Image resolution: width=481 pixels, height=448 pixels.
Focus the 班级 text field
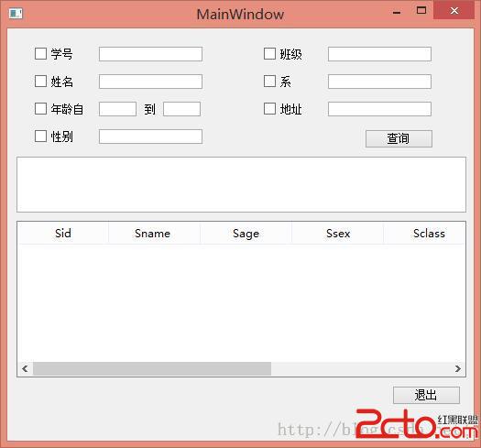[380, 54]
